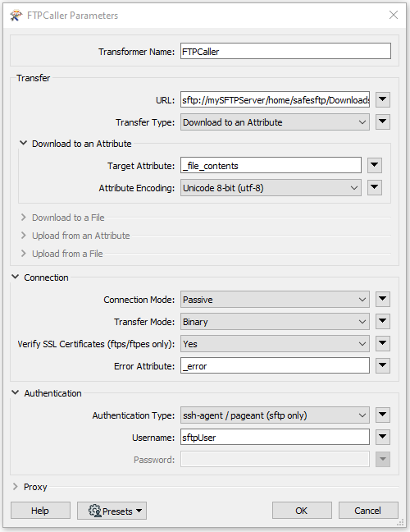Expand the Proxy section
Screen dimensions: 410x532
pyautogui.click(x=16, y=487)
